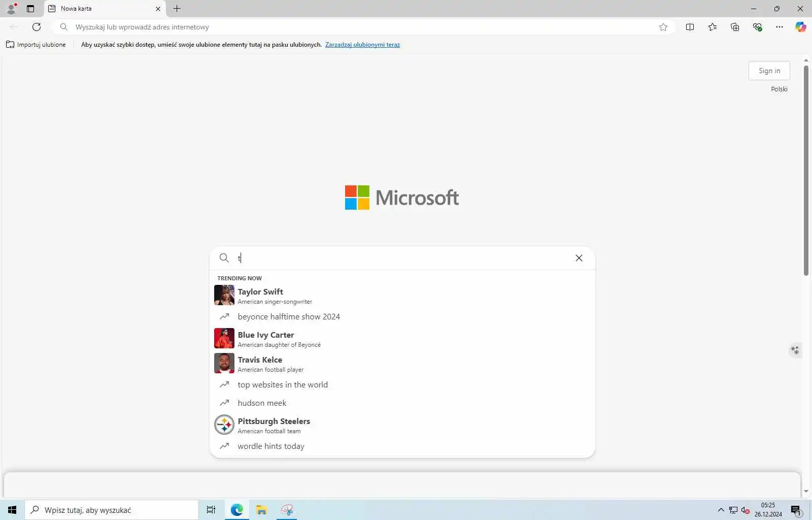
Task: Open the tab actions menu icon
Action: 30,9
